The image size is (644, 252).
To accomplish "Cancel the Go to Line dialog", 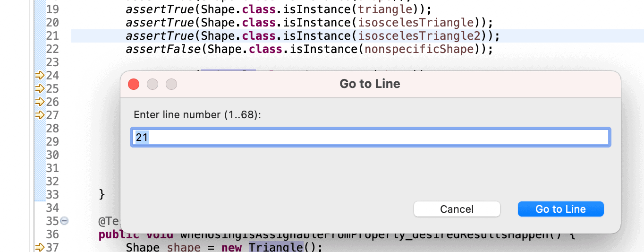I will pyautogui.click(x=457, y=209).
